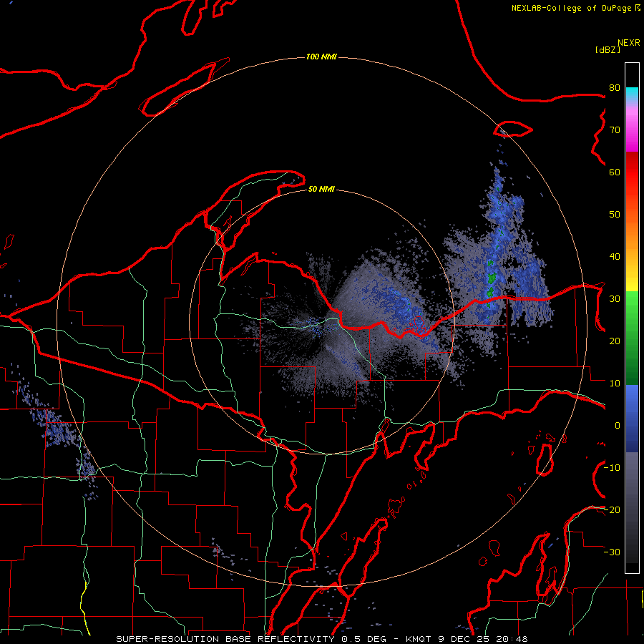Click the 40 value on the dBZ scale
644x644 pixels.
click(615, 257)
